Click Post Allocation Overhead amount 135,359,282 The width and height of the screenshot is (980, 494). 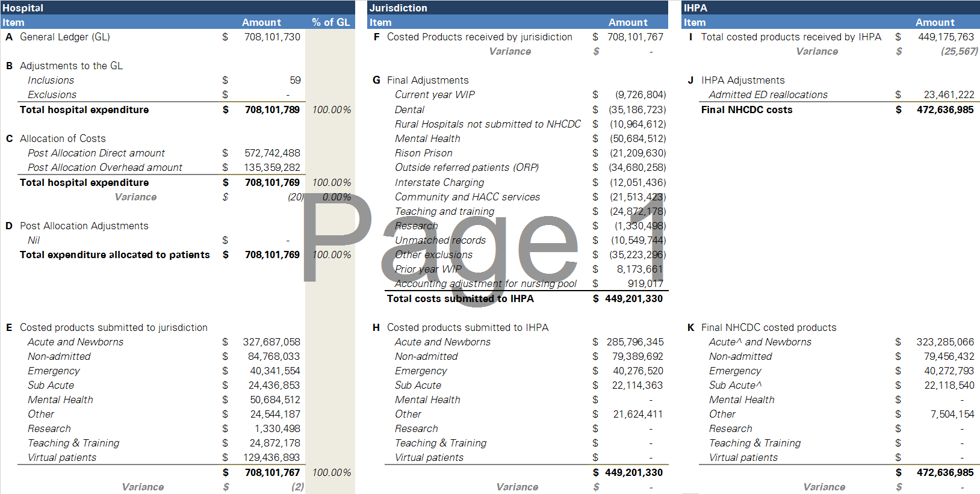tap(272, 167)
